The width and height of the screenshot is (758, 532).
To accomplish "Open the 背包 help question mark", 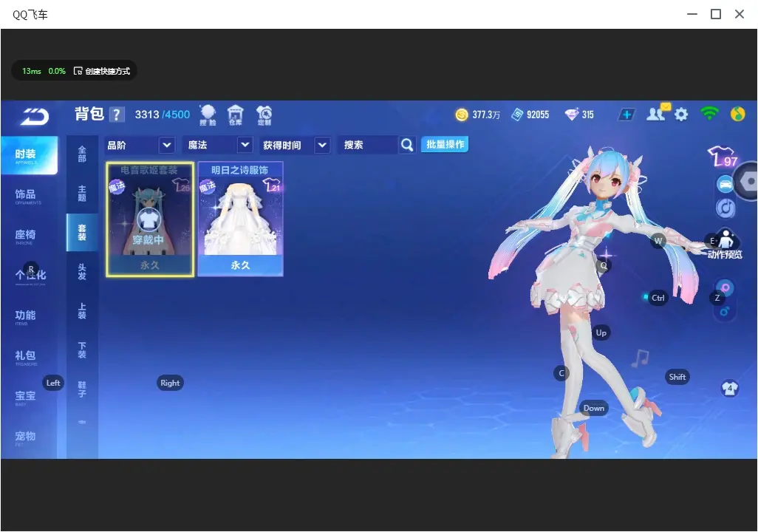I will 117,115.
